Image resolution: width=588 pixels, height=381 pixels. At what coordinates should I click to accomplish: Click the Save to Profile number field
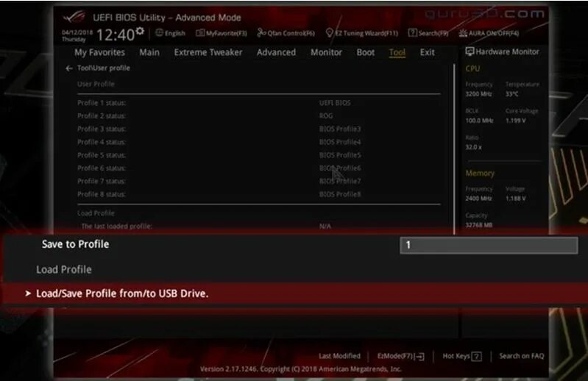click(x=489, y=245)
